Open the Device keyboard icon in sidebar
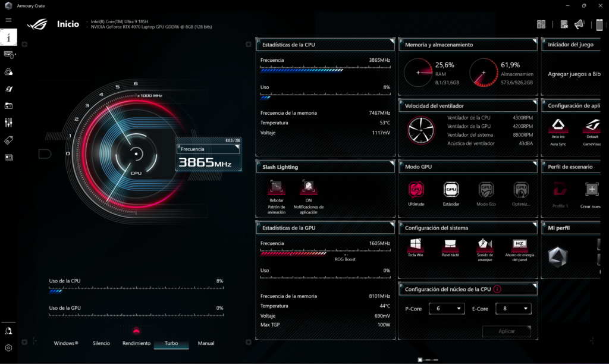Screen dimensions: 609x364 (8, 54)
